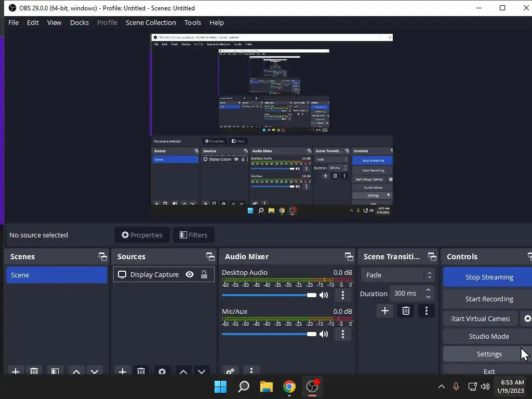Open clock showing 6:53 AM

point(510,387)
